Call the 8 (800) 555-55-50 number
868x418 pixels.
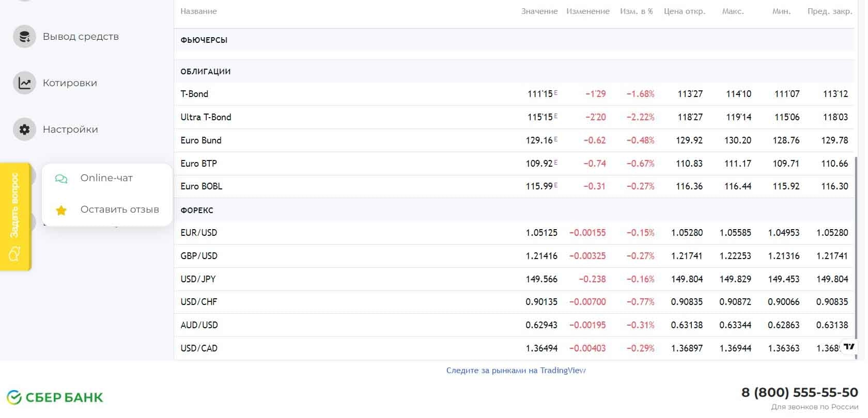[x=799, y=393]
